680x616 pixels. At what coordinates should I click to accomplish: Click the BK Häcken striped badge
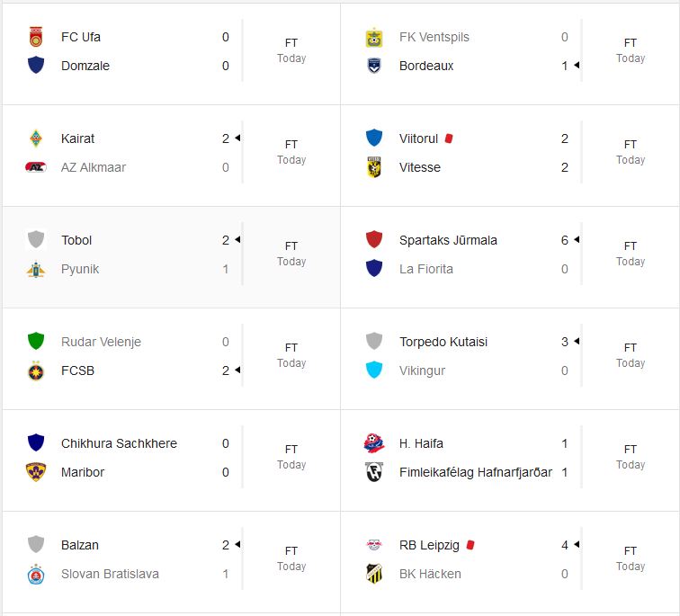374,574
